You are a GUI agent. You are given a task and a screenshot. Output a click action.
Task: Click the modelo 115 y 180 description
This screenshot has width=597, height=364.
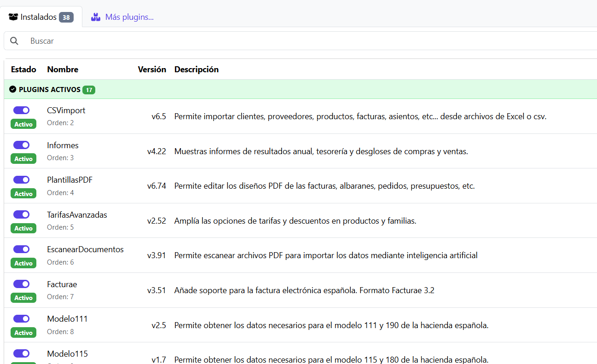331,360
